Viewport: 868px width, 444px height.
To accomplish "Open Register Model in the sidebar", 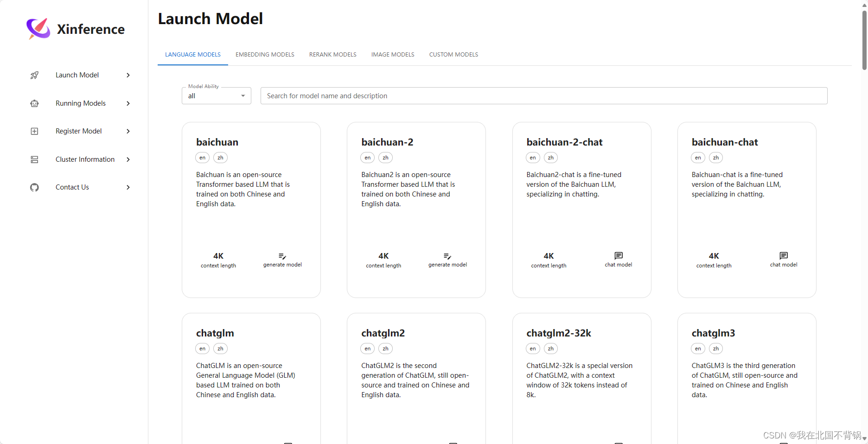I will click(80, 131).
